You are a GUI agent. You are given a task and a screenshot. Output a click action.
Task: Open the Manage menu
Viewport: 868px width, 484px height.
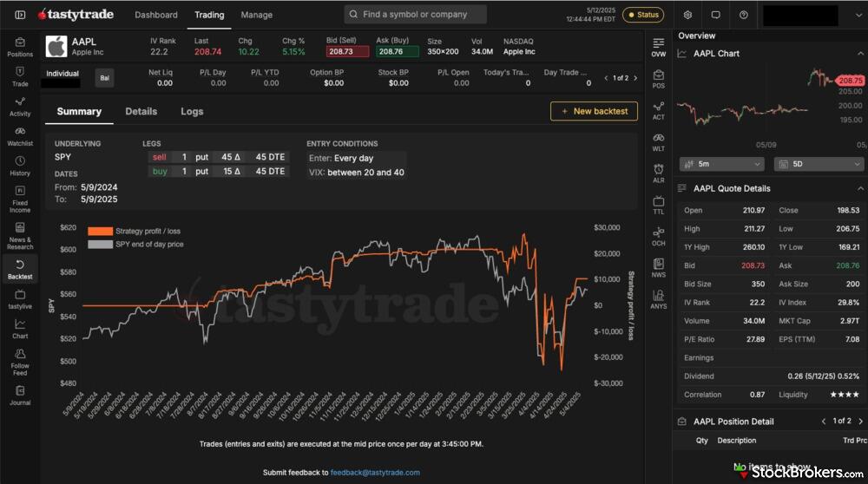(256, 15)
